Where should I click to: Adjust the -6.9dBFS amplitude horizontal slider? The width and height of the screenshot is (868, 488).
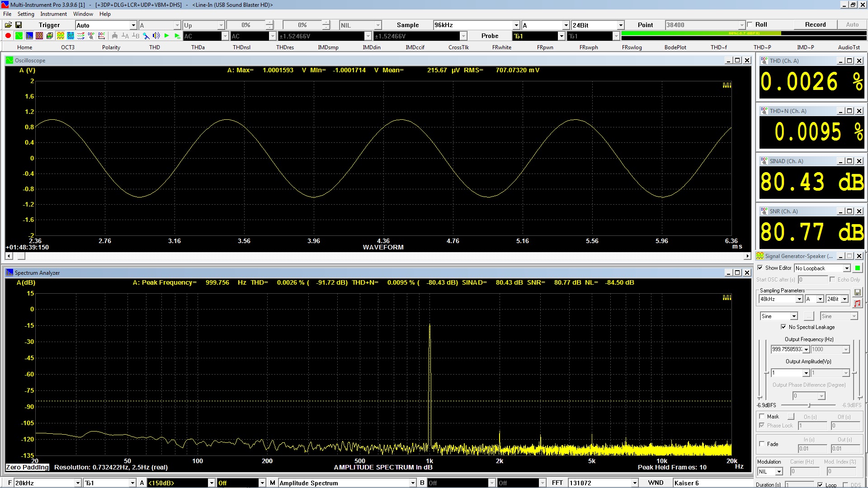pyautogui.click(x=809, y=405)
